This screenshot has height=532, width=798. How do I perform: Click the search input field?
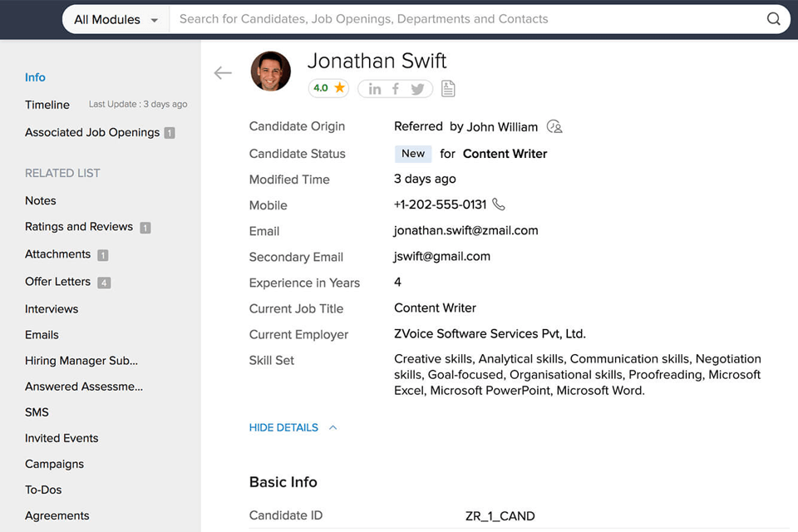pyautogui.click(x=465, y=19)
